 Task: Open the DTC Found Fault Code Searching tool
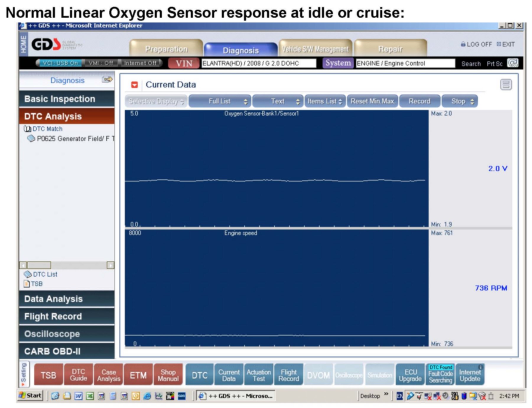pyautogui.click(x=440, y=374)
